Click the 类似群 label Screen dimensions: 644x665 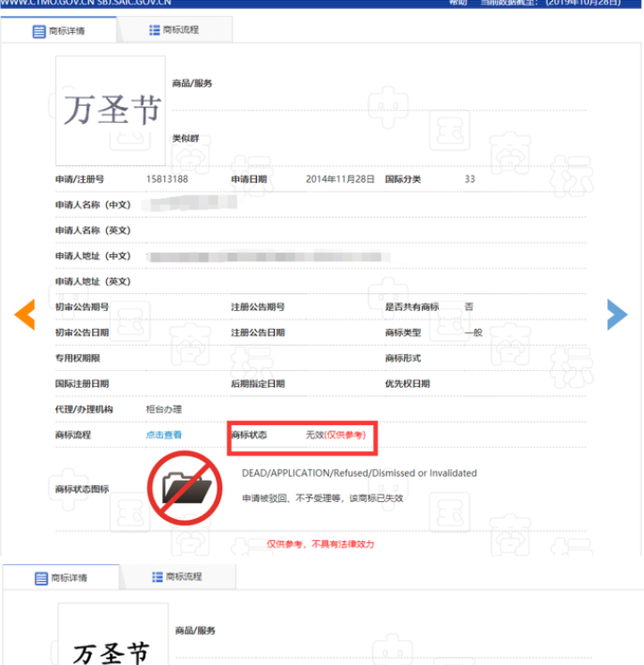[x=186, y=138]
